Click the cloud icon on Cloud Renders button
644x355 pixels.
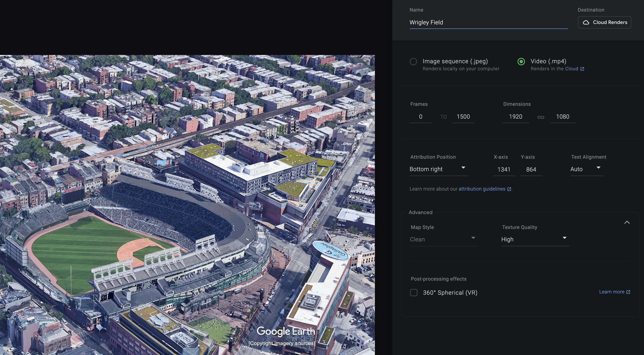click(586, 22)
